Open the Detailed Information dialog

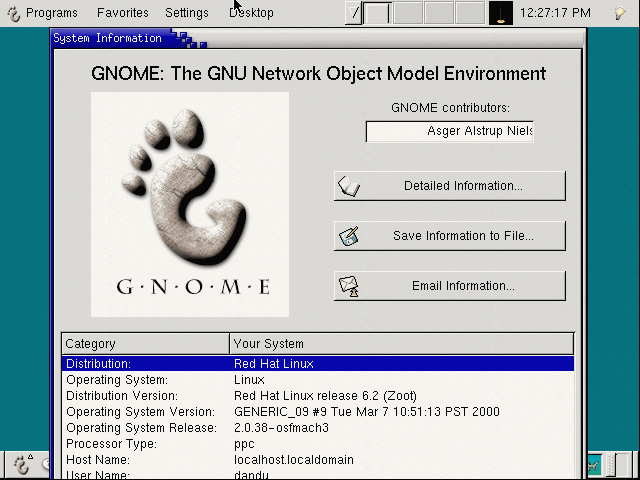(x=450, y=186)
